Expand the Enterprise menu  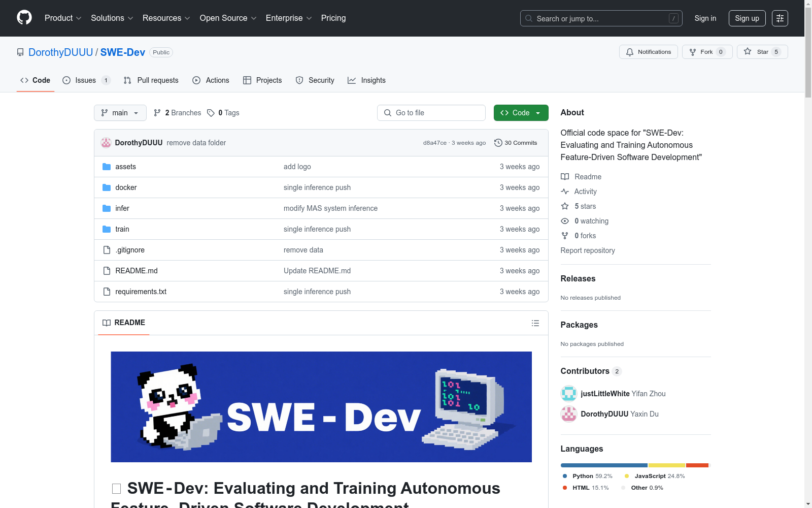coord(289,18)
